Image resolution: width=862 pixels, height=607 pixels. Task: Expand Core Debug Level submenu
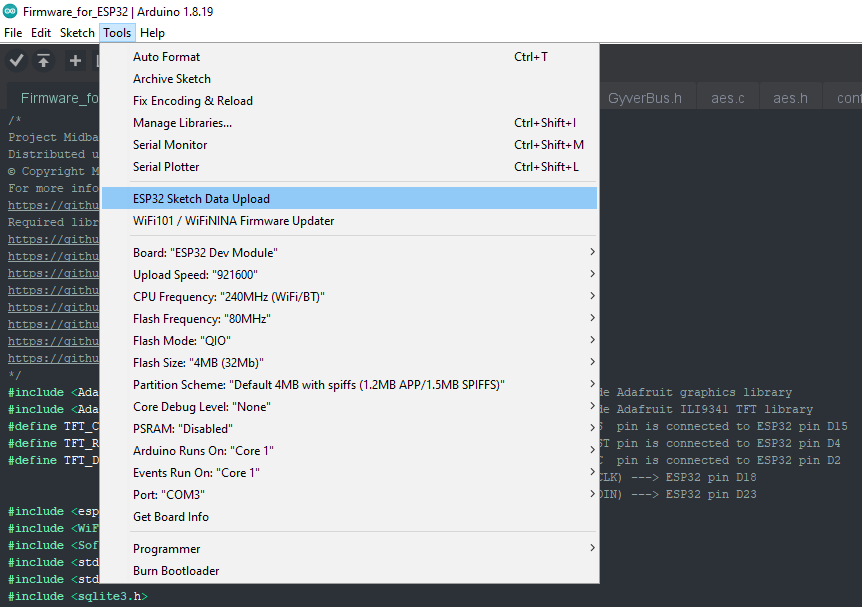click(349, 406)
